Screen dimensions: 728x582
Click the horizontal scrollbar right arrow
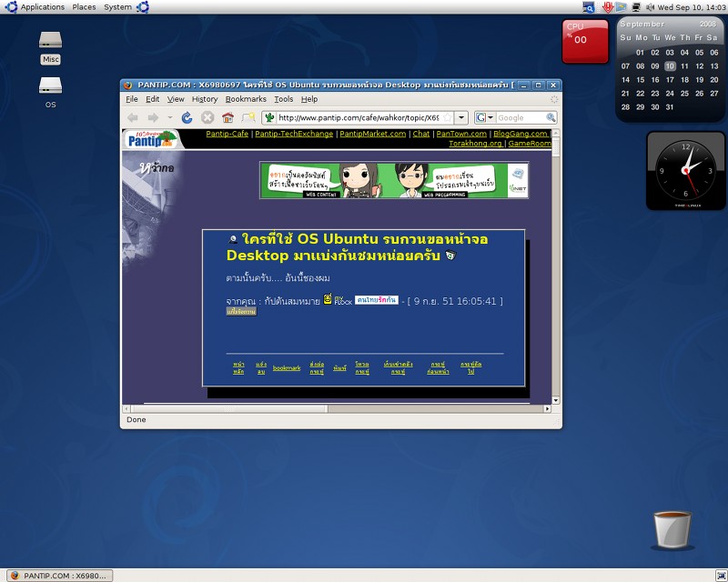[x=548, y=409]
